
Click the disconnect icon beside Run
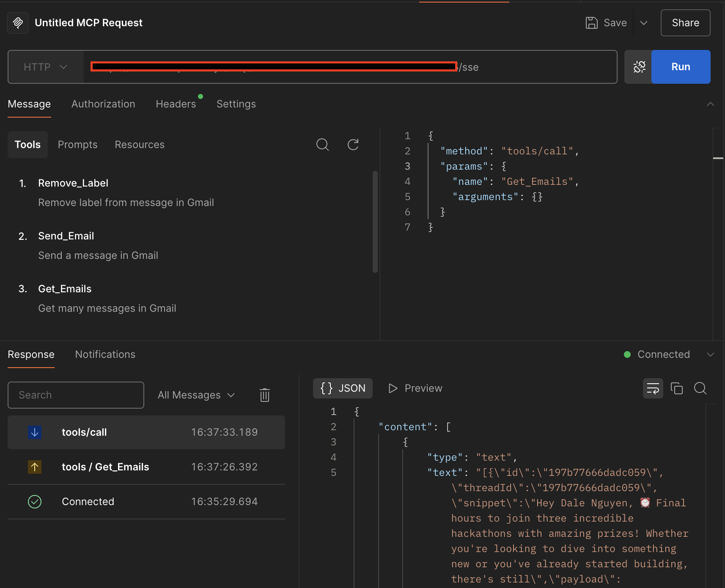(639, 66)
